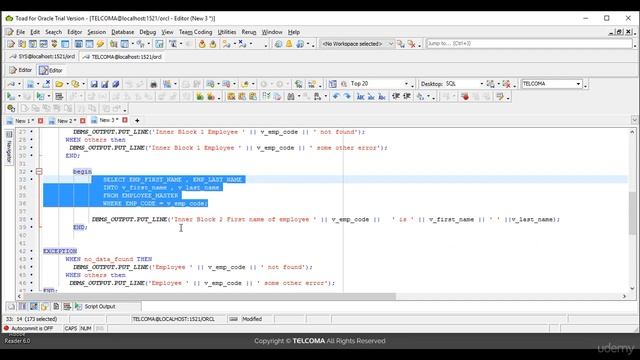Click the Delete workspace red X icon
The height and width of the screenshot is (360, 640).
tap(412, 44)
